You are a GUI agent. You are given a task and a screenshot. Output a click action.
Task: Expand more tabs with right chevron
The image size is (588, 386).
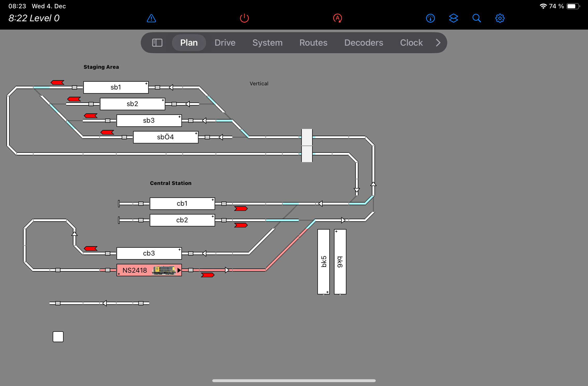(x=438, y=43)
